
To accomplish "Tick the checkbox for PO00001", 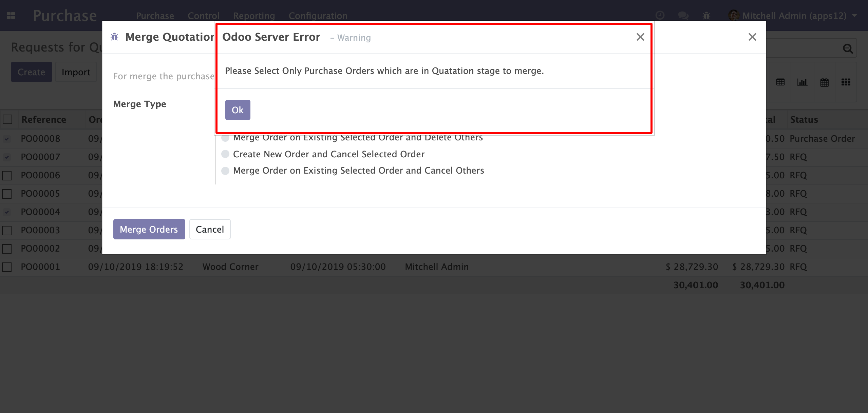I will click(7, 267).
